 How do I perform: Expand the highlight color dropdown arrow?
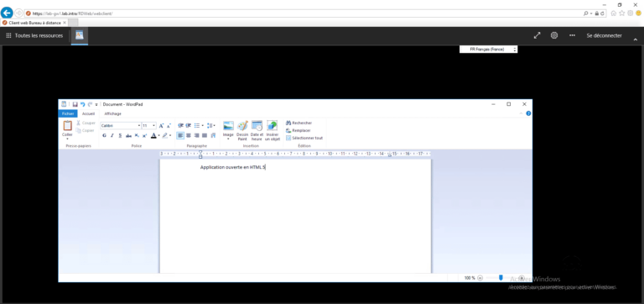170,135
